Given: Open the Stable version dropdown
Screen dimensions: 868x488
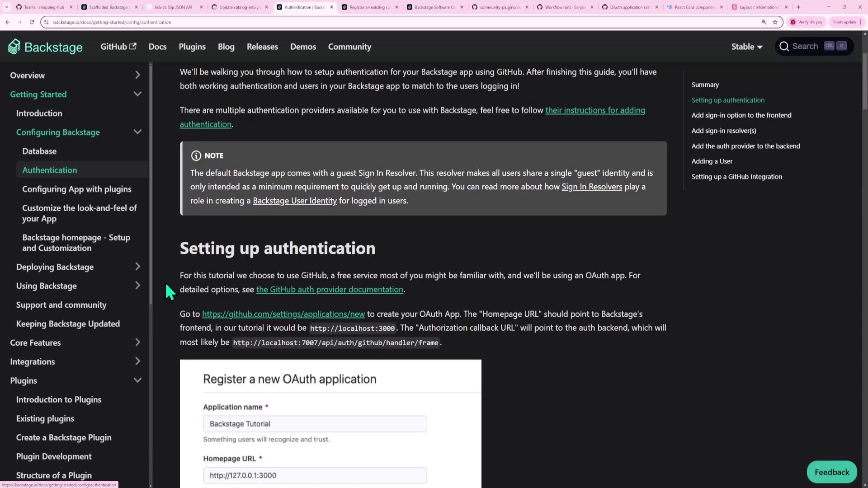Looking at the screenshot, I should [x=747, y=47].
